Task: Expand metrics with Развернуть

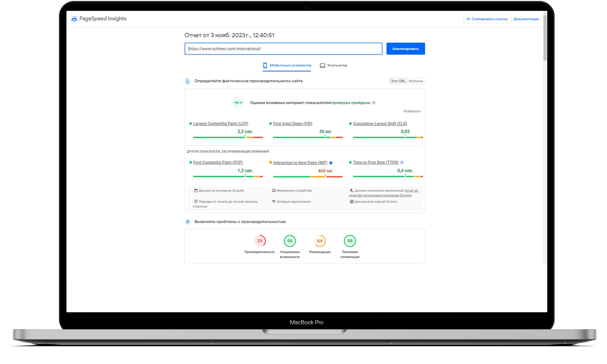Action: pos(412,111)
